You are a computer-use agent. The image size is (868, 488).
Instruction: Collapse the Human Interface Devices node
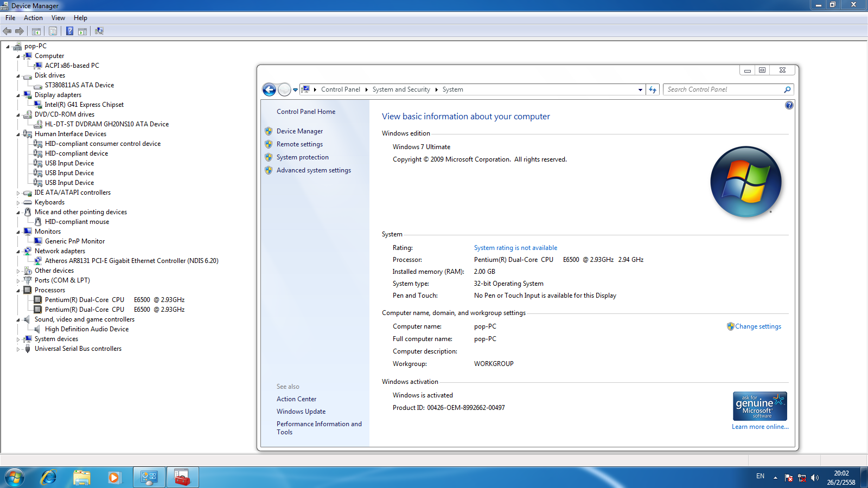pyautogui.click(x=18, y=134)
